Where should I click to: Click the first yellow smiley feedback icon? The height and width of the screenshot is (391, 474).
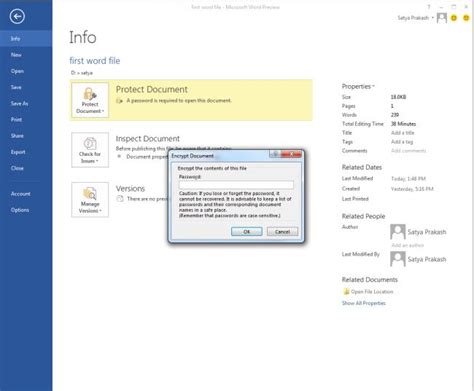click(x=454, y=18)
